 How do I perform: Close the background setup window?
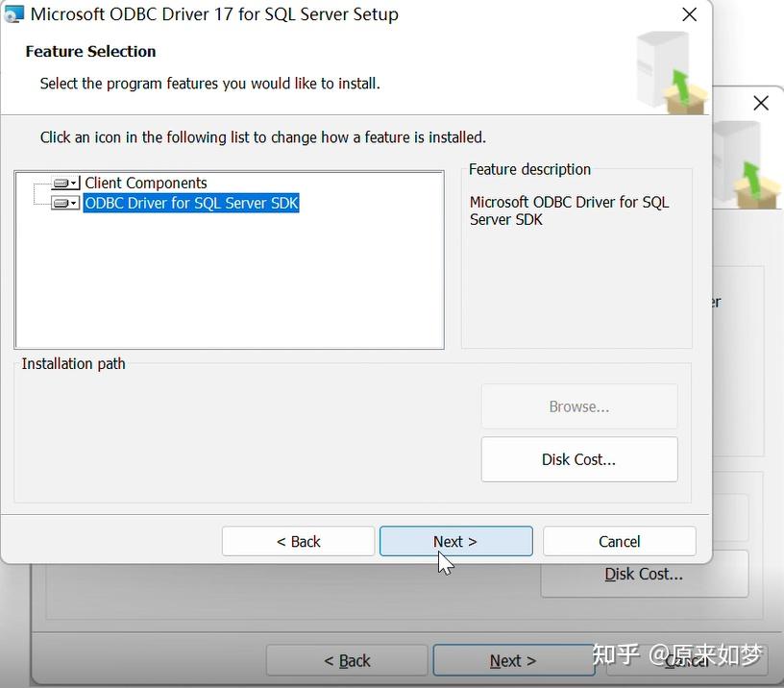[761, 103]
